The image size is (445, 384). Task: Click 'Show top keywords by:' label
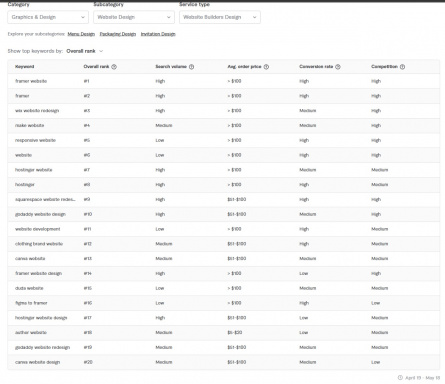[x=35, y=51]
